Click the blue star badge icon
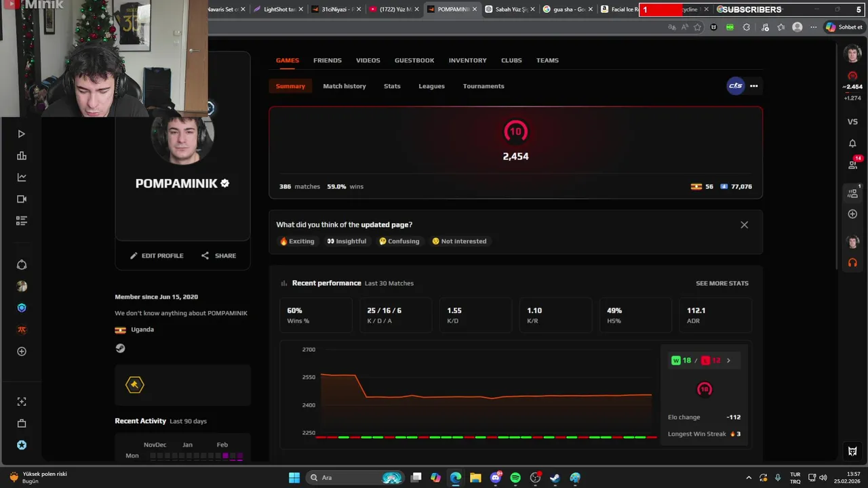 (x=22, y=445)
